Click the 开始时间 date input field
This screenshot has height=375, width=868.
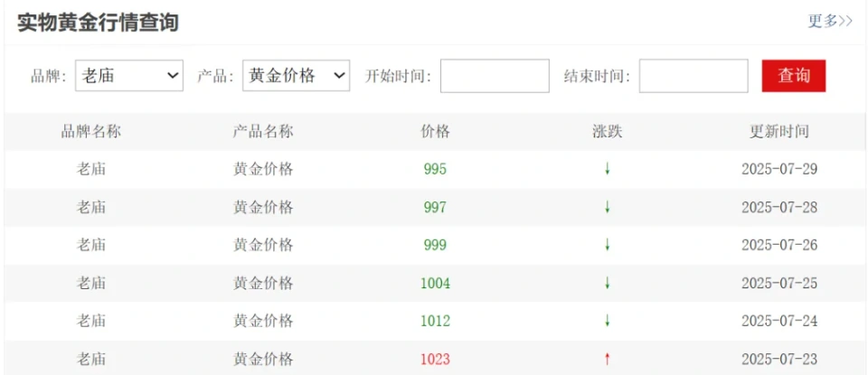[495, 76]
